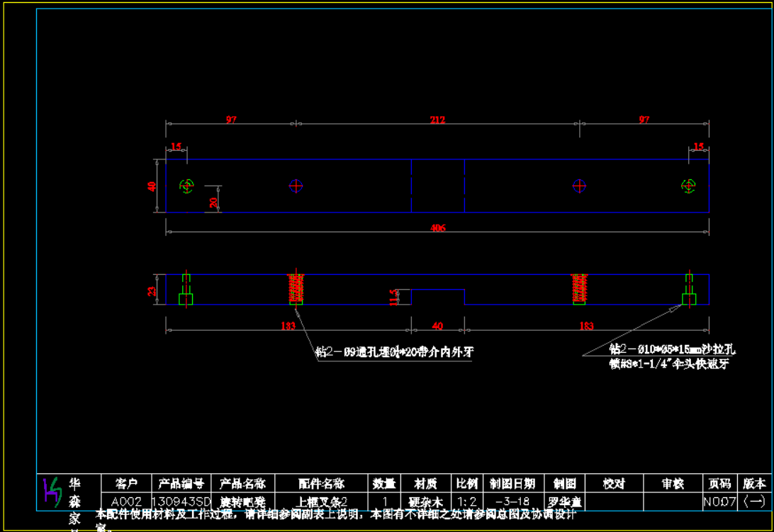Image resolution: width=774 pixels, height=532 pixels.
Task: Click the left red threaded insert in side view
Action: pos(296,288)
